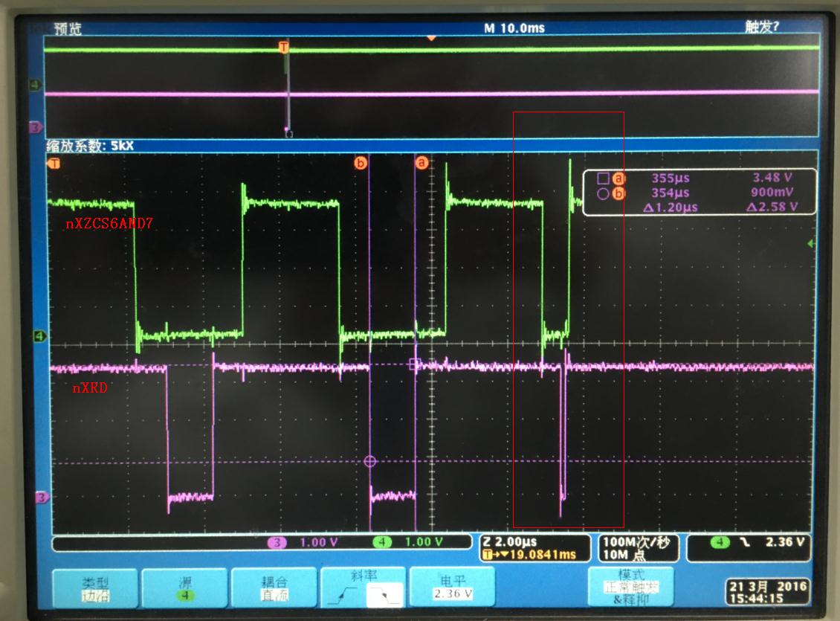The image size is (840, 621).
Task: Click the 10M 点 record length readout
Action: click(x=624, y=555)
